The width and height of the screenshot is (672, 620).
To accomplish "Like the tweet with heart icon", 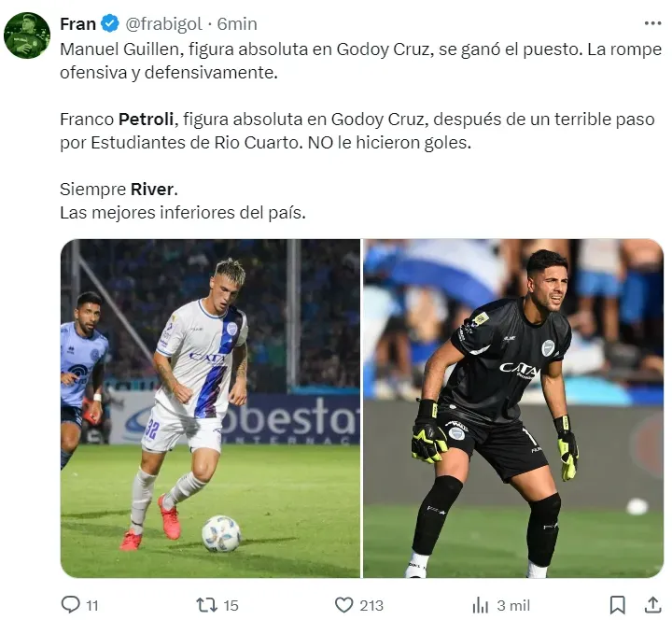I will [344, 604].
